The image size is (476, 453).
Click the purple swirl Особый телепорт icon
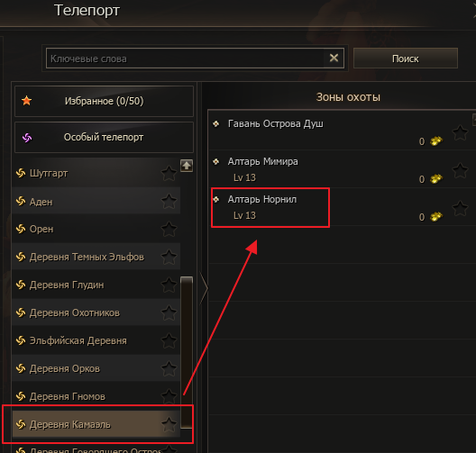(27, 138)
